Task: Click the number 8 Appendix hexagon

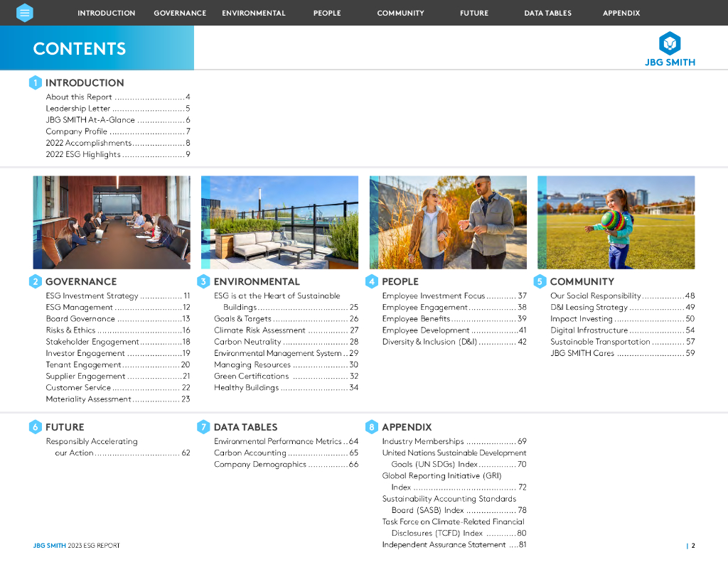Action: (x=371, y=427)
